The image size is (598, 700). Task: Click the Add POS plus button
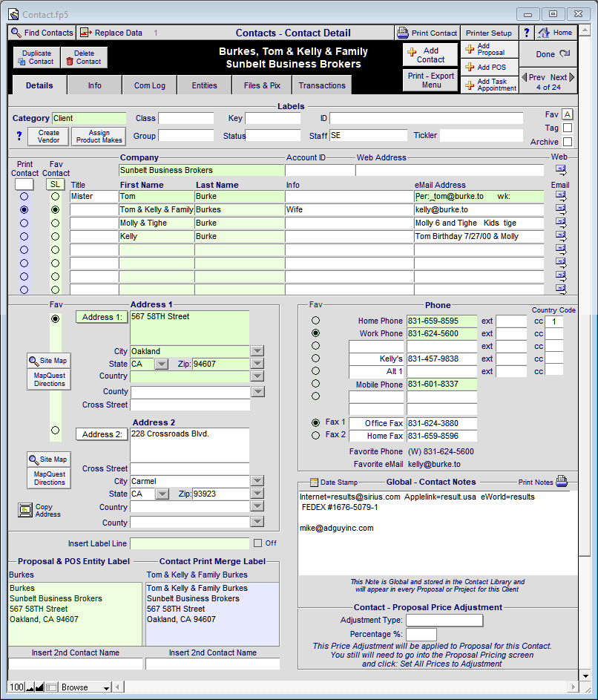490,67
